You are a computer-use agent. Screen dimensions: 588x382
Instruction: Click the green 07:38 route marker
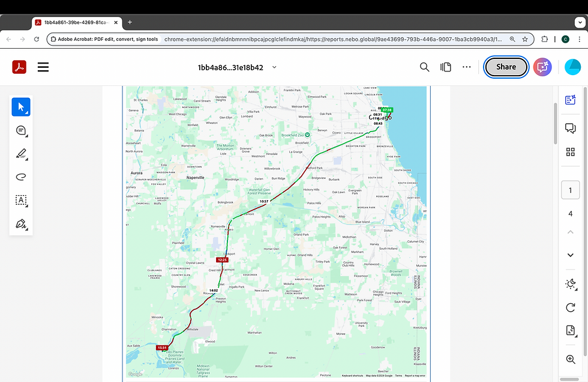(x=388, y=110)
